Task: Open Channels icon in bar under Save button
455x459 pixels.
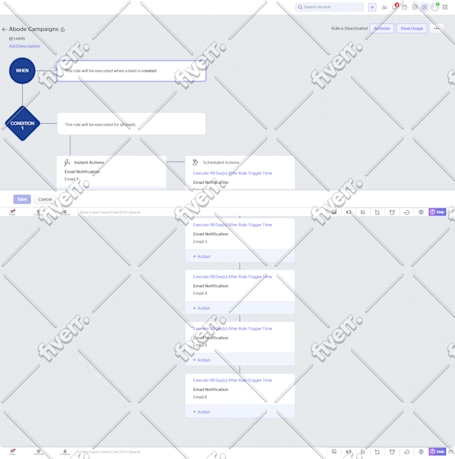Action: coord(38,212)
